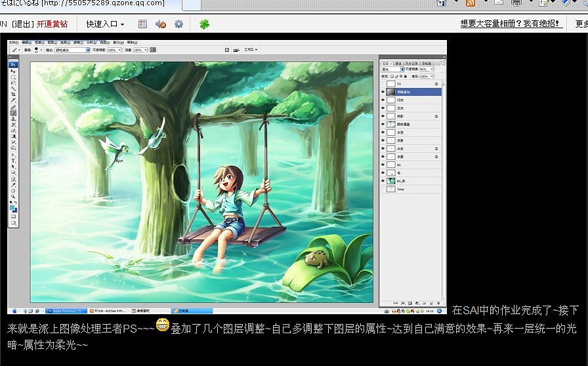Click the 开通黄钻 link
The height and width of the screenshot is (366, 588).
(52, 24)
